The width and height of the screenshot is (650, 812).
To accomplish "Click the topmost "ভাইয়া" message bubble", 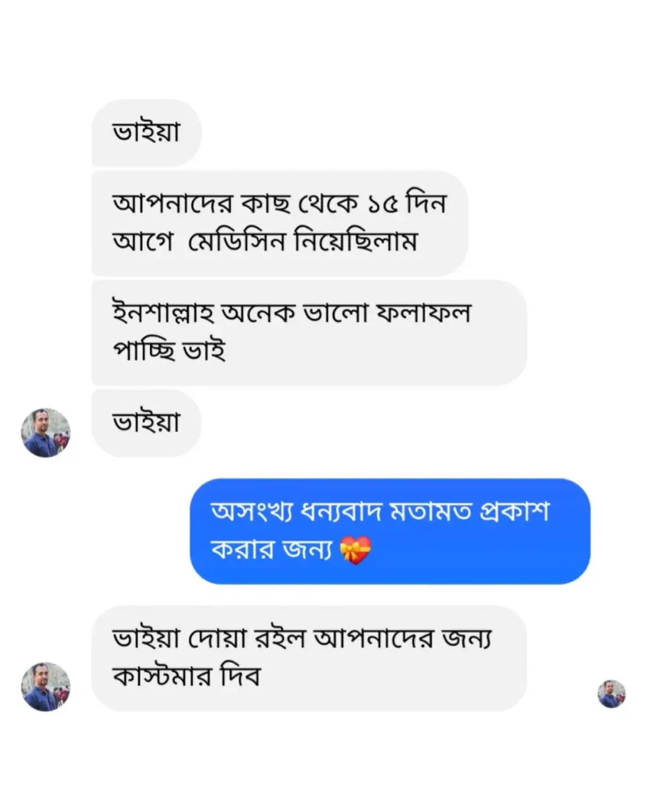I will tap(146, 132).
